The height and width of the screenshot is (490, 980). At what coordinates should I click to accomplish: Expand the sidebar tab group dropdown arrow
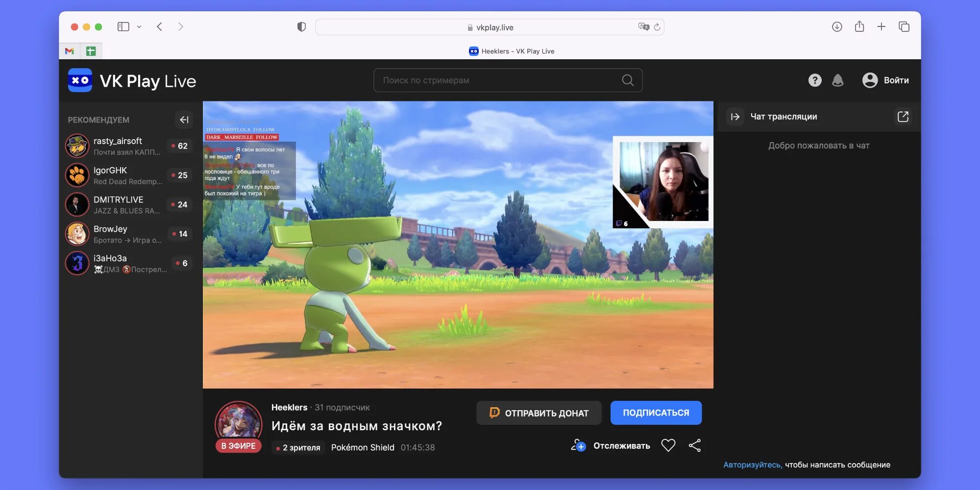tap(139, 27)
